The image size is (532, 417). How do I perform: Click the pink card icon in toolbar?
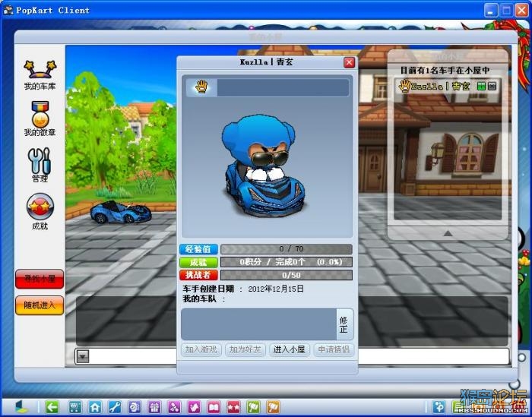194,406
